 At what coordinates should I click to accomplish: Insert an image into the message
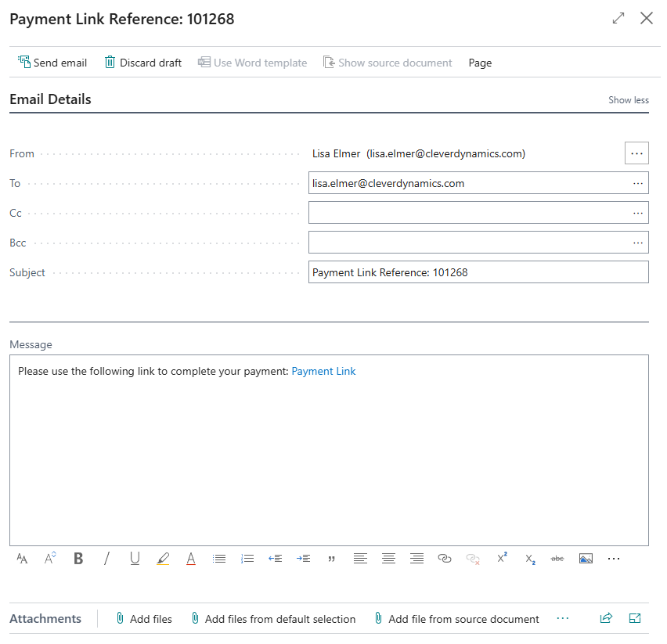(586, 559)
